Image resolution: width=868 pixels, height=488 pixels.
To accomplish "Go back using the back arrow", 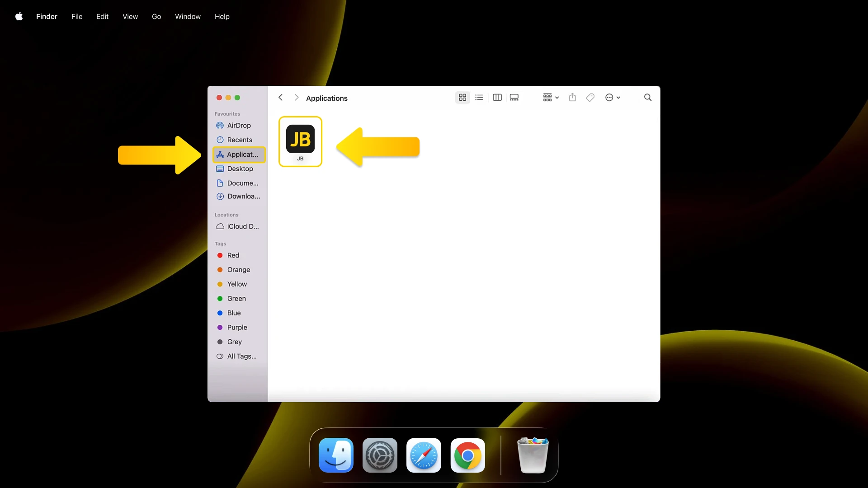I will (280, 98).
